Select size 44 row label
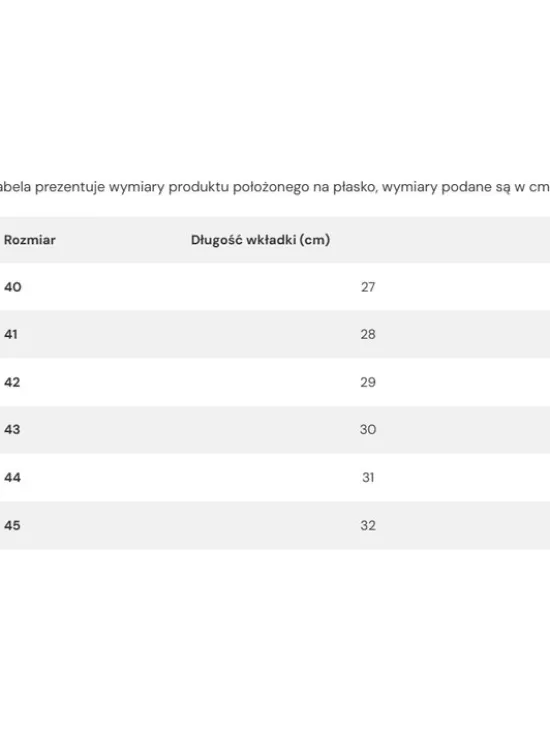Screen dimensions: 550x733 [x=12, y=478]
